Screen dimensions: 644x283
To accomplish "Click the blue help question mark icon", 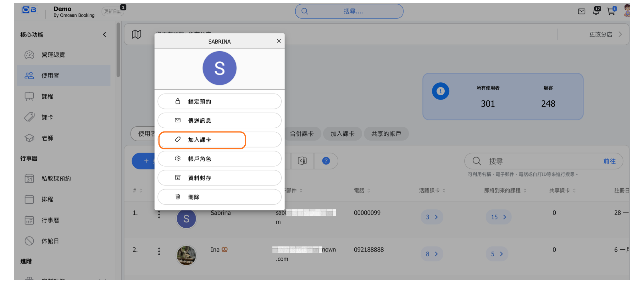I will [x=326, y=161].
